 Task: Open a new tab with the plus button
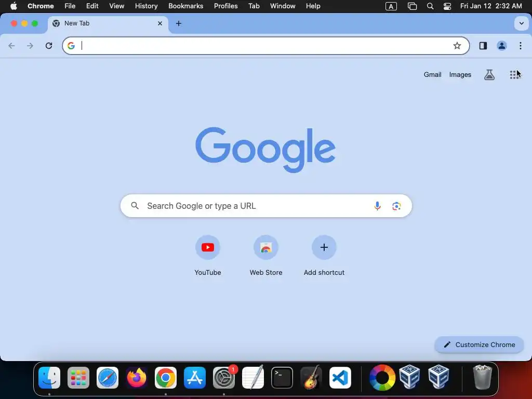coord(179,23)
